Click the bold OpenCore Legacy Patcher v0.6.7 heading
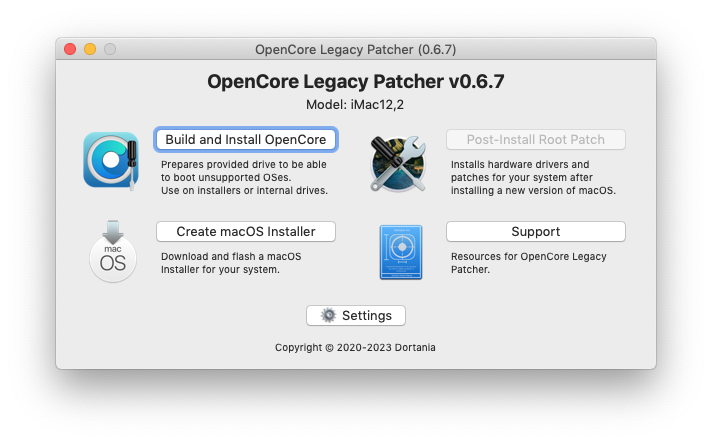Viewport: 712px width, 443px height. [356, 82]
